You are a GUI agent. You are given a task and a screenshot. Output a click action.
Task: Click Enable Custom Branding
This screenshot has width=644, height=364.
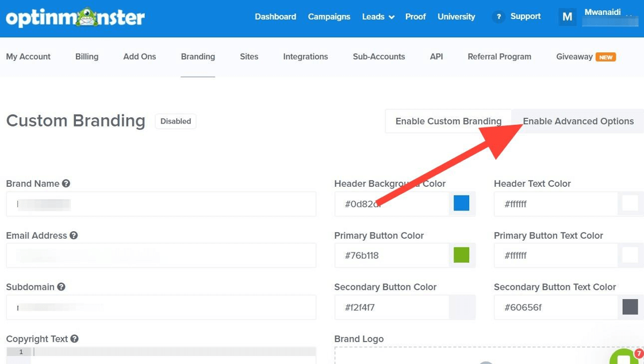pyautogui.click(x=448, y=121)
